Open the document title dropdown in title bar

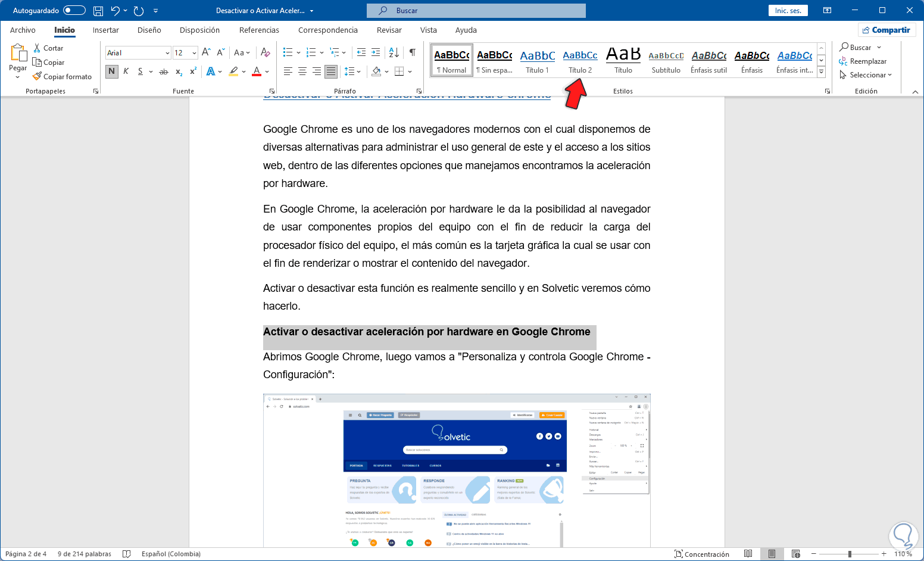[x=311, y=11]
